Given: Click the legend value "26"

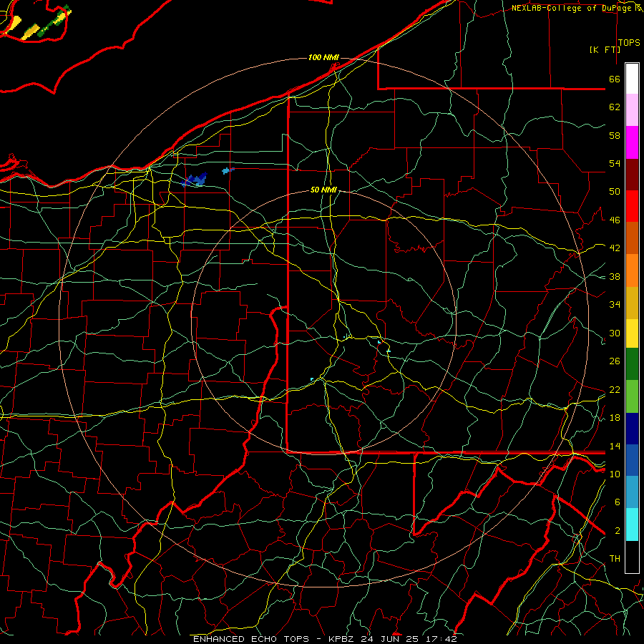Looking at the screenshot, I should click(615, 361).
